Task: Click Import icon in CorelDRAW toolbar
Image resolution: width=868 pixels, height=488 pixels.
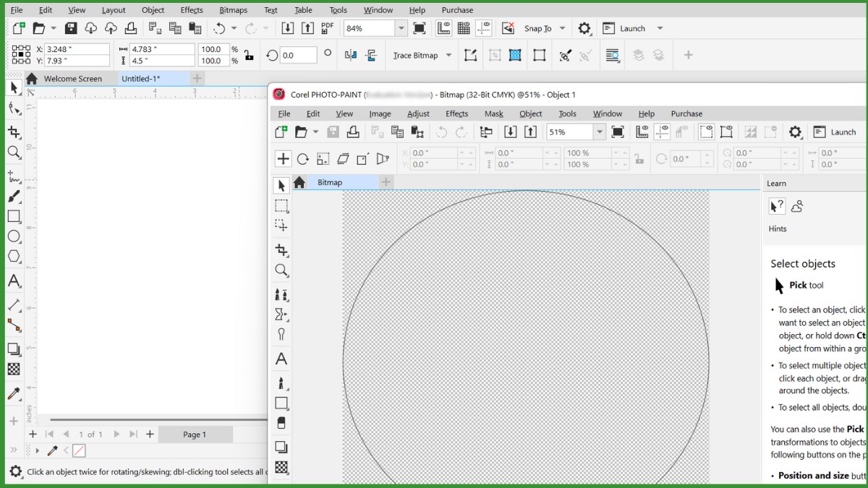Action: click(x=287, y=28)
